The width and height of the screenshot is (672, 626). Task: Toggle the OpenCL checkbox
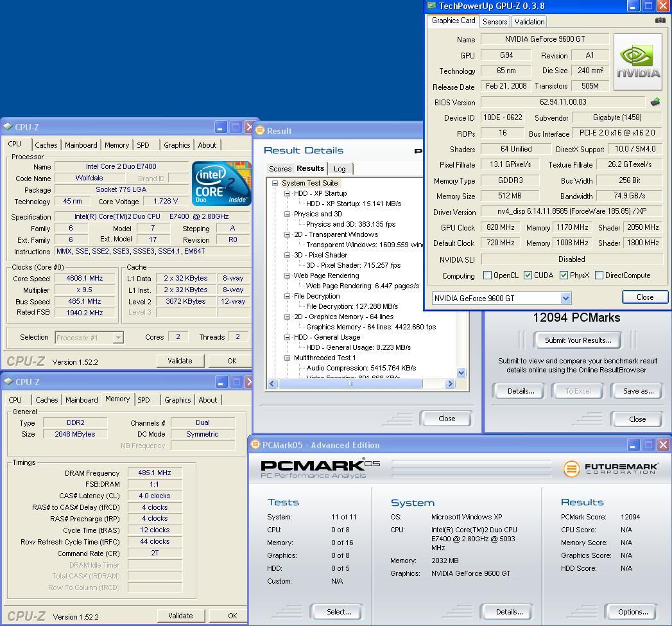(487, 275)
